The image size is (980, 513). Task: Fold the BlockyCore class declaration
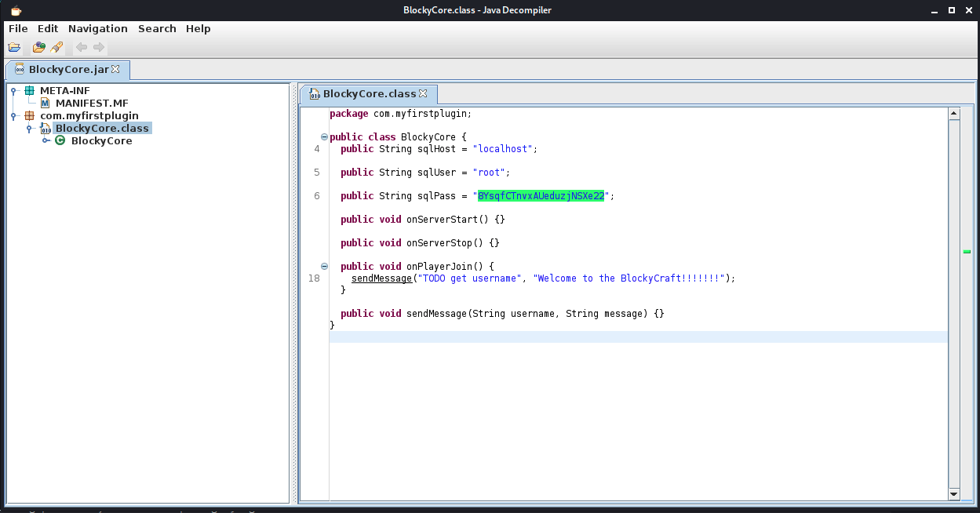[x=324, y=137]
